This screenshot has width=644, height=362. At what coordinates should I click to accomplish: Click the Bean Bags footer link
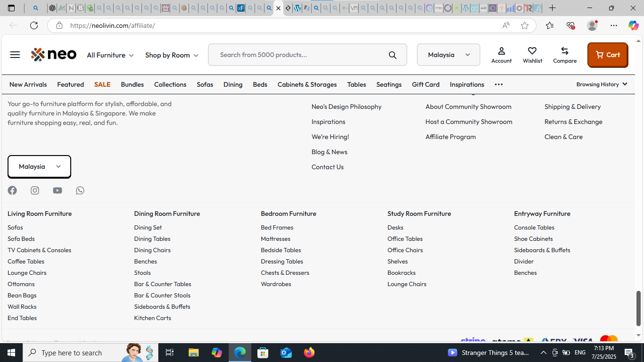22,295
